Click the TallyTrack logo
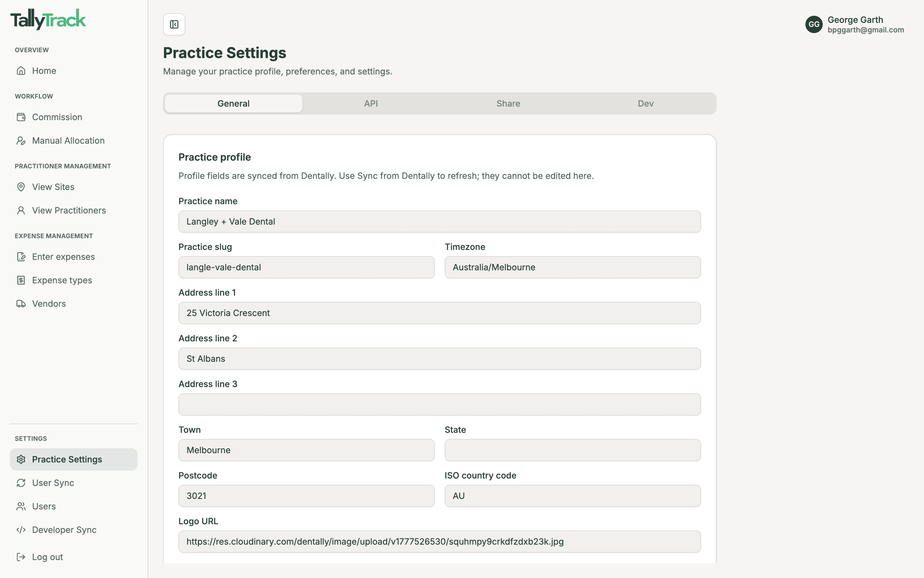 pyautogui.click(x=48, y=19)
